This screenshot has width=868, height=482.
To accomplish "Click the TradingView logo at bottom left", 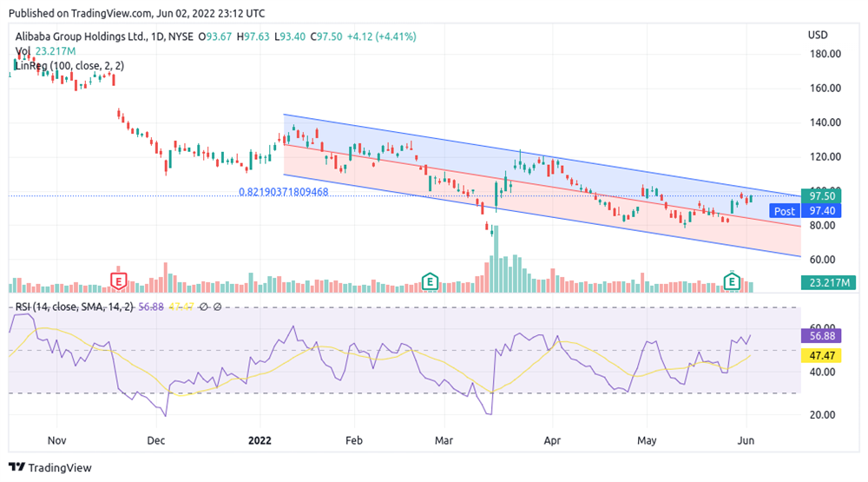I will (50, 467).
